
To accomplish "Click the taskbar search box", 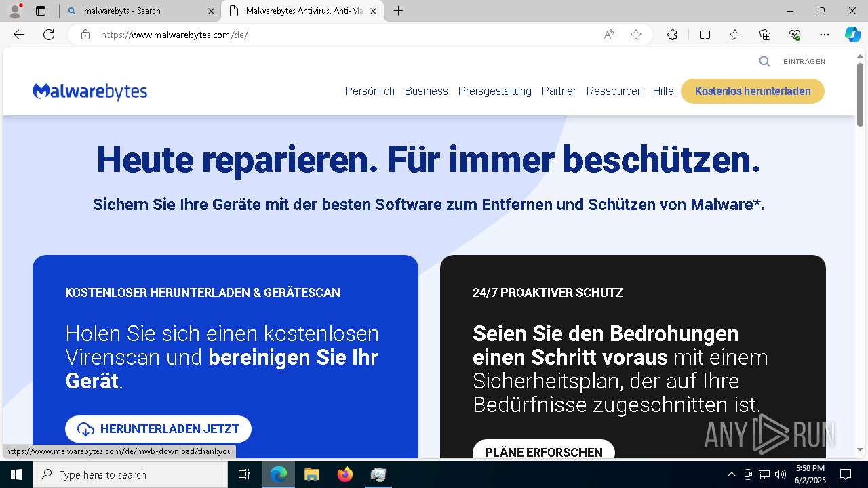I will point(130,474).
